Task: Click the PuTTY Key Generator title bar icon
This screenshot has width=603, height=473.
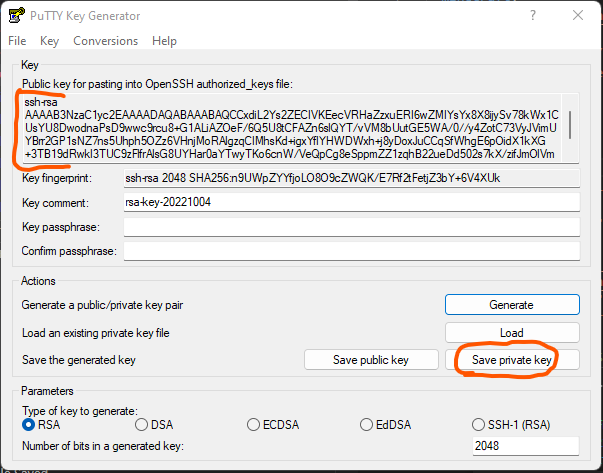Action: point(17,16)
